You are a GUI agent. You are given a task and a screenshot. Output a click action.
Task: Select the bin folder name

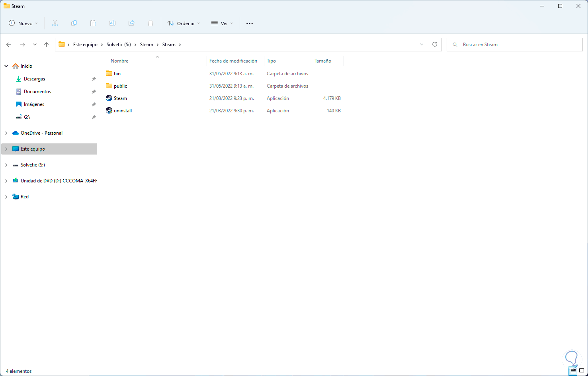point(117,74)
